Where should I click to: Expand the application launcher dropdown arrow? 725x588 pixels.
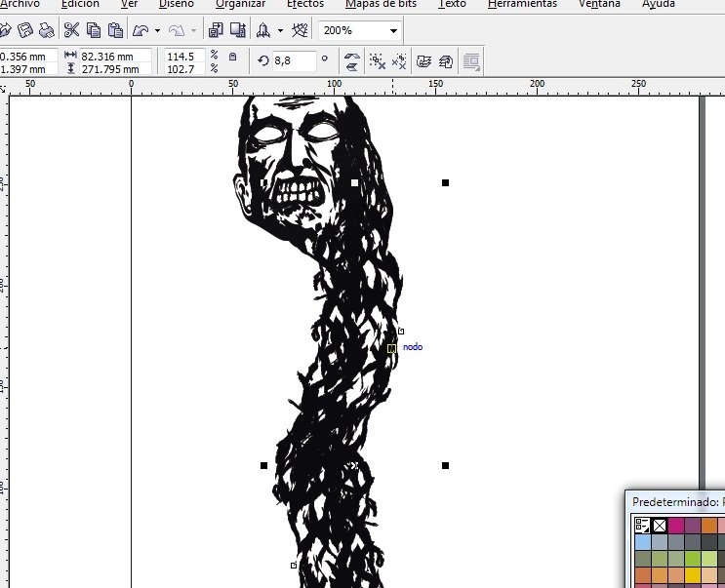tap(280, 31)
